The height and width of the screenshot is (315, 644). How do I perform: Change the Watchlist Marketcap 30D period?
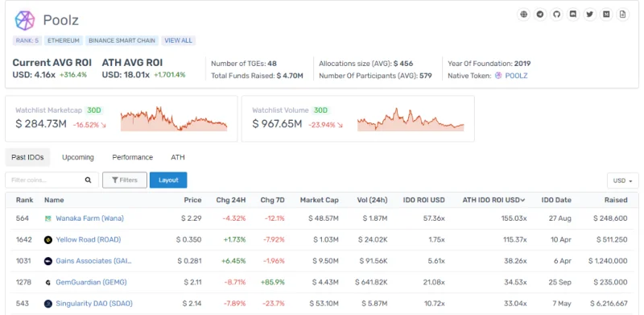pyautogui.click(x=93, y=110)
